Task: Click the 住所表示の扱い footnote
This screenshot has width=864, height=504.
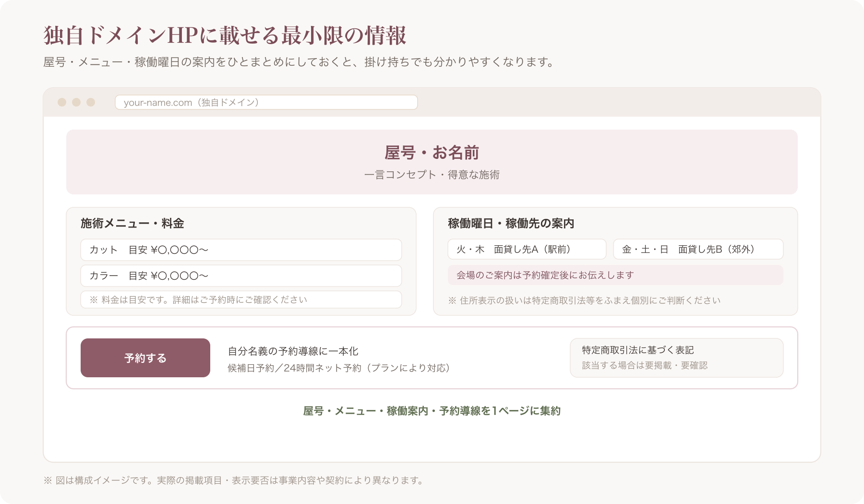Action: coord(584,300)
